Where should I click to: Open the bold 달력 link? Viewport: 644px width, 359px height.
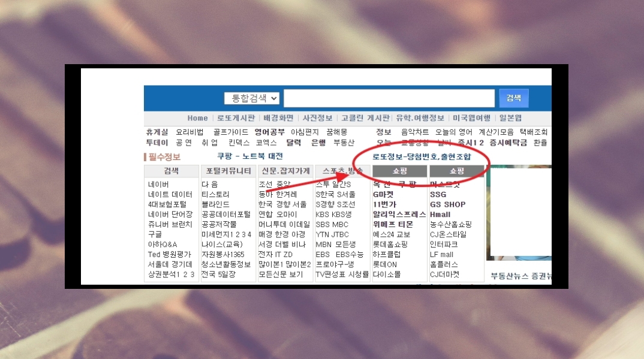(x=294, y=143)
